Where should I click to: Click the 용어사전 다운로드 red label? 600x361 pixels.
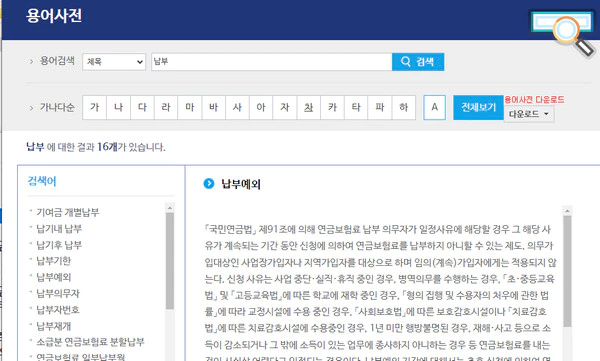[x=534, y=100]
